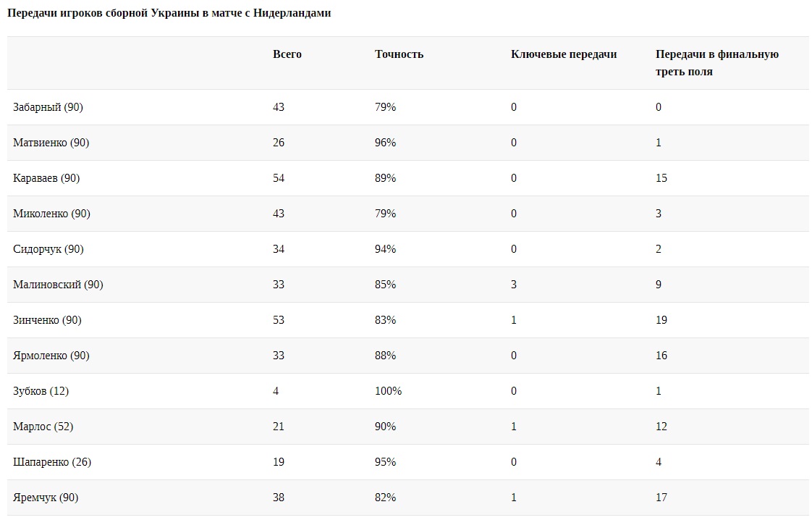Screen dimensions: 812x520
Task: Click the "Ключевые передачи" column header
Action: (563, 54)
